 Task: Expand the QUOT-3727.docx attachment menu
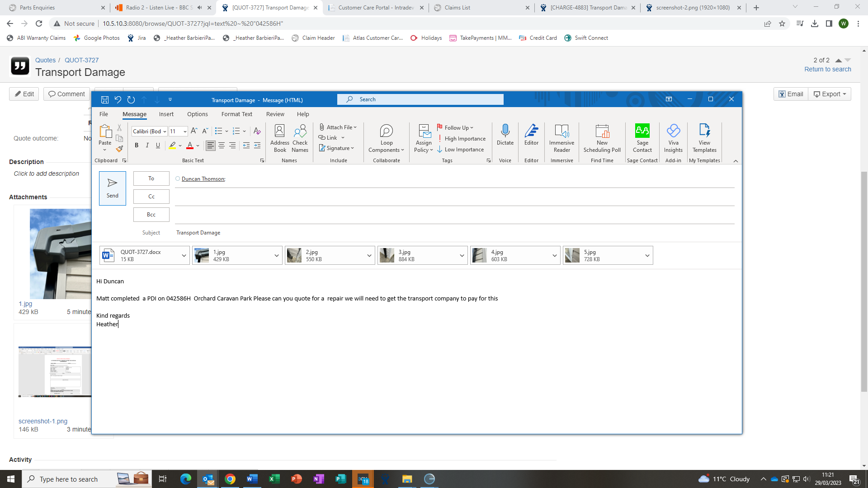pos(184,256)
